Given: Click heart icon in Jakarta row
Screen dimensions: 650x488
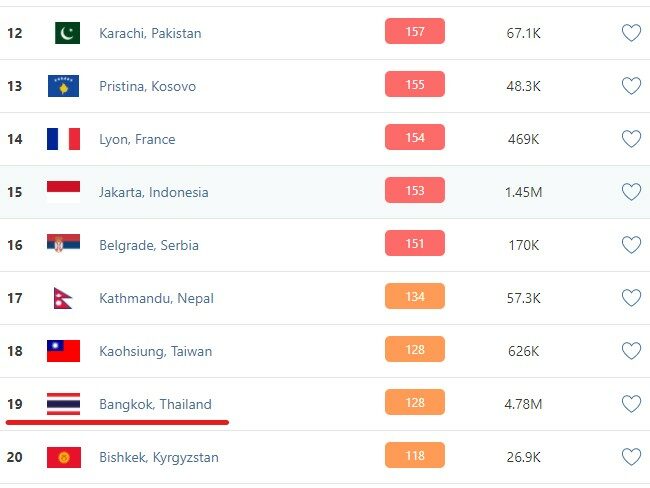Looking at the screenshot, I should pos(631,192).
